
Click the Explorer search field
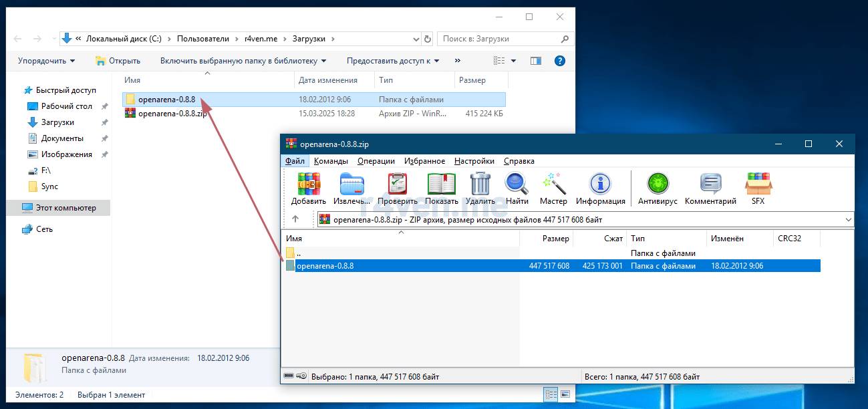[500, 39]
